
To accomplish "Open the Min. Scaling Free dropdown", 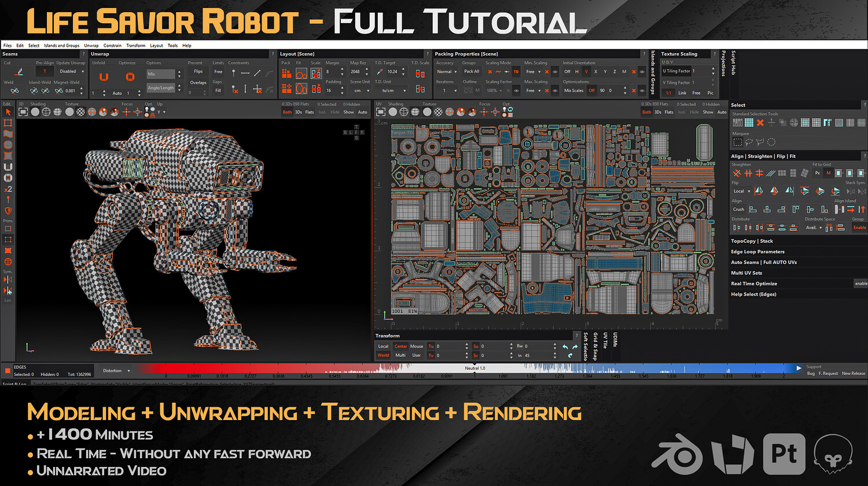I will click(x=534, y=72).
